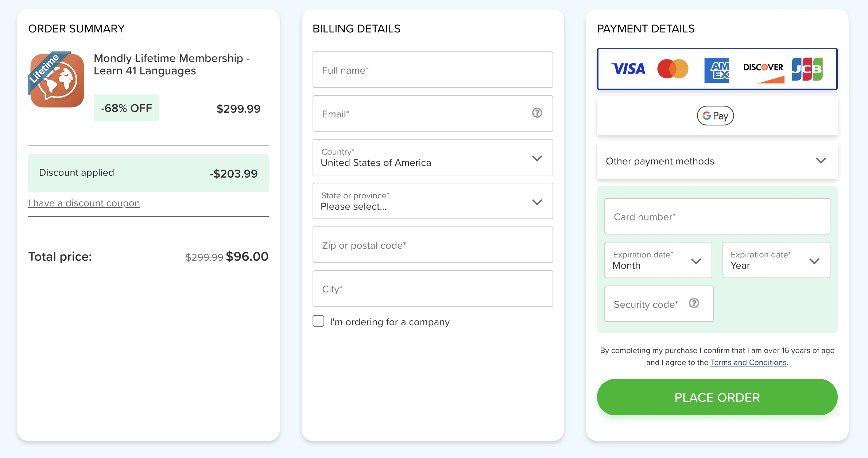Click the American Express logo
This screenshot has height=458, width=868.
717,70
